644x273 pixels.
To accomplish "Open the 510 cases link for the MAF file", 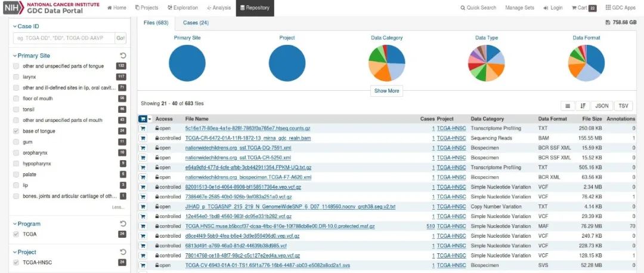I will (x=431, y=226).
